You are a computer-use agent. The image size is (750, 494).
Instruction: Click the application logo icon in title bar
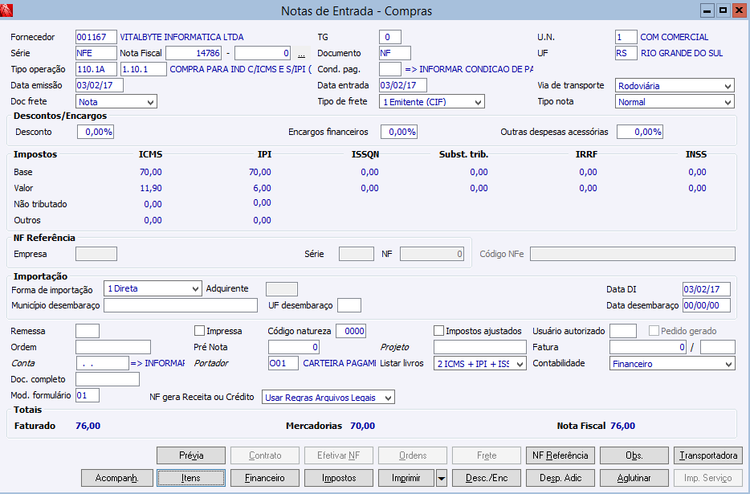6,10
